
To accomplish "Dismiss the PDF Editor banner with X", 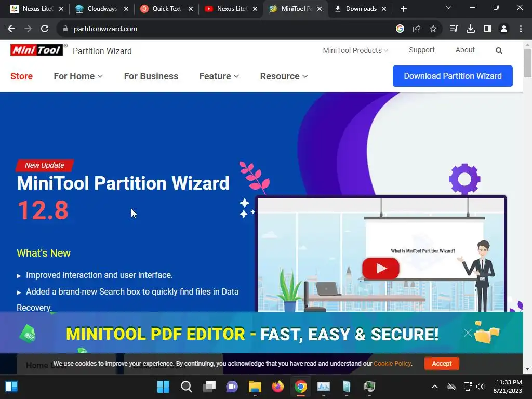I will pyautogui.click(x=468, y=333).
